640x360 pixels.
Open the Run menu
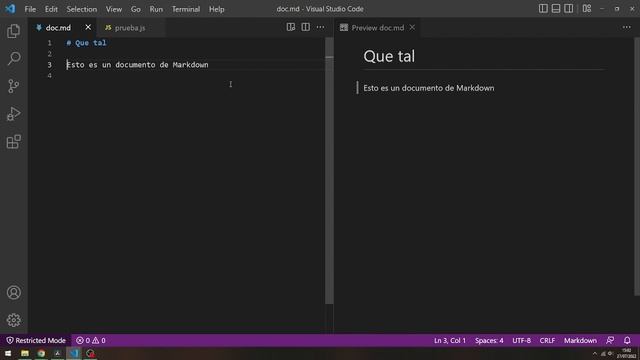tap(156, 9)
